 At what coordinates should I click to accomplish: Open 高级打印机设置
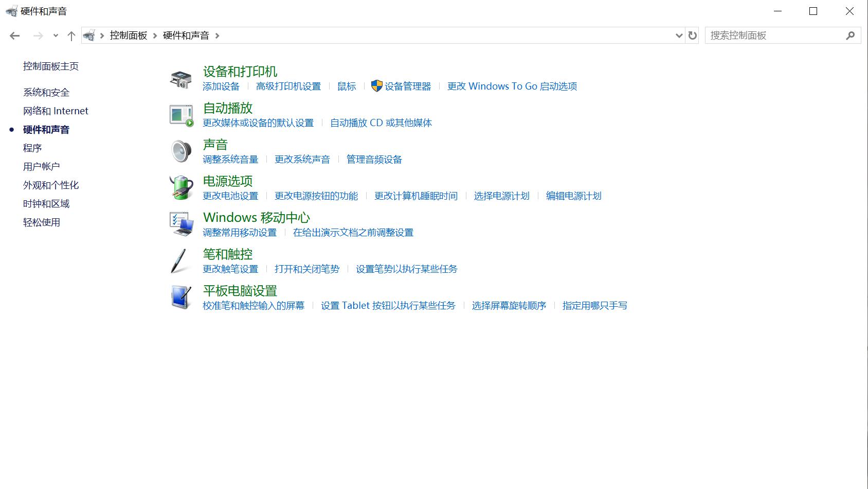[288, 86]
